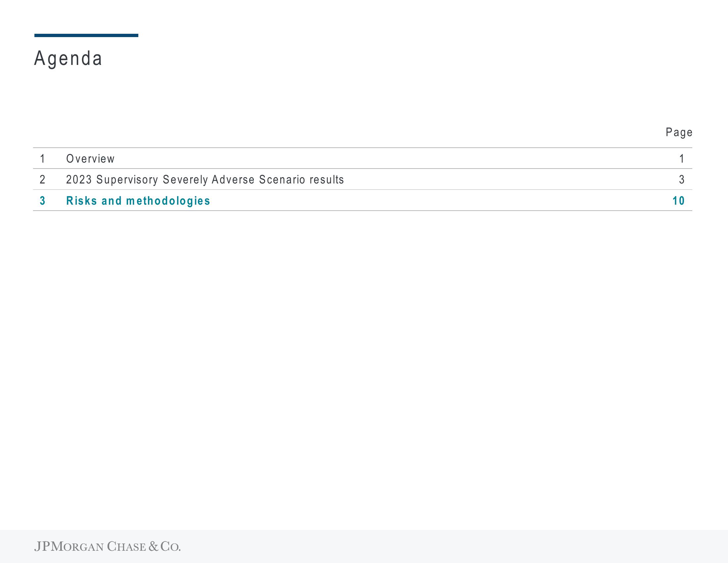Click the JPMorgan Chase & Co. logo
This screenshot has width=728, height=563.
click(x=107, y=546)
